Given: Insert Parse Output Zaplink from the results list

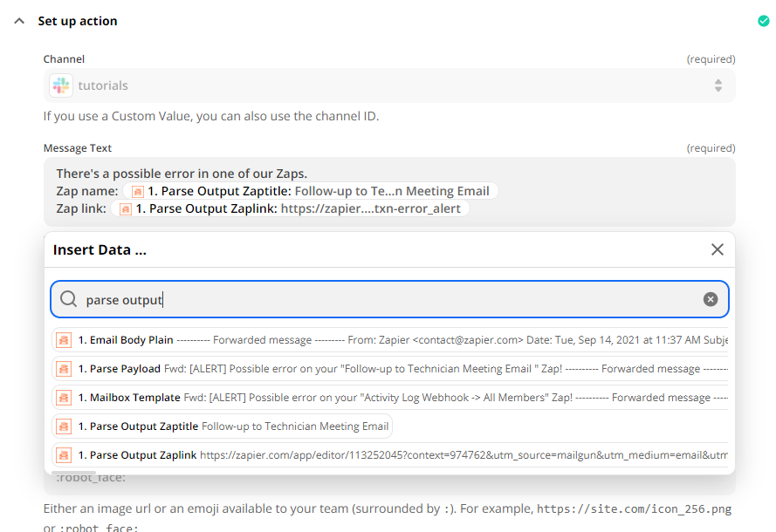Looking at the screenshot, I should click(x=390, y=455).
